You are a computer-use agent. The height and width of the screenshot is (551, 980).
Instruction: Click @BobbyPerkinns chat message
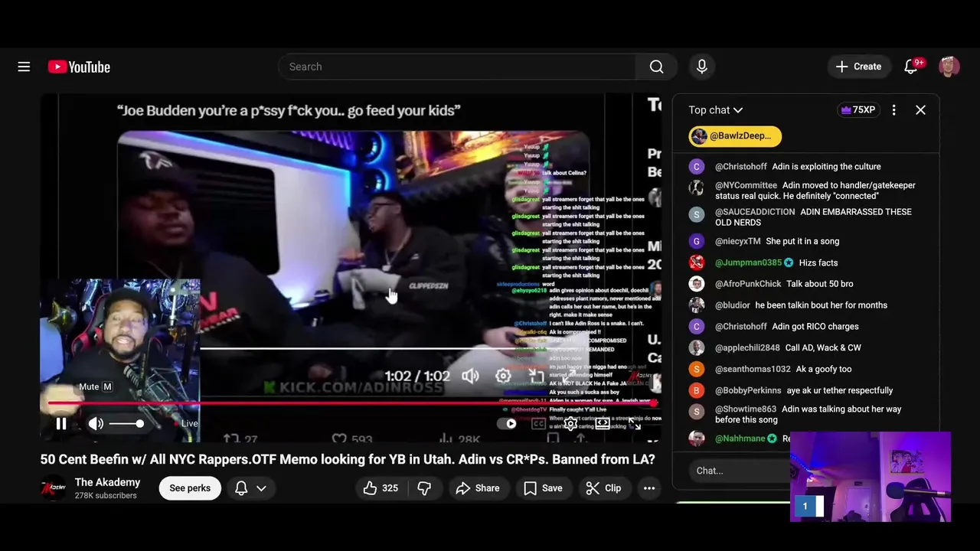pyautogui.click(x=805, y=391)
